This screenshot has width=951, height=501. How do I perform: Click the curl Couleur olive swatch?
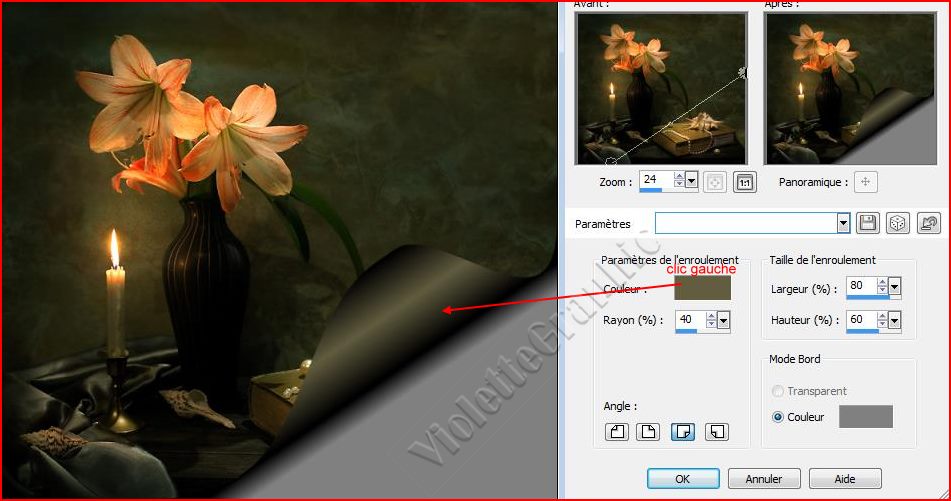[702, 288]
